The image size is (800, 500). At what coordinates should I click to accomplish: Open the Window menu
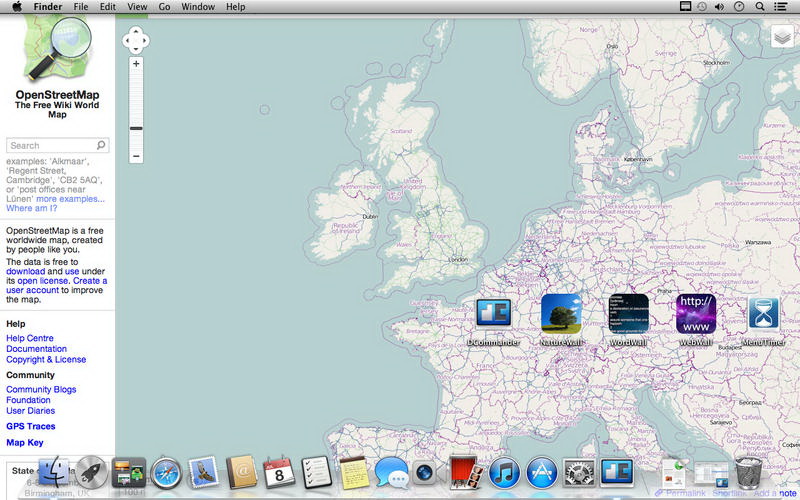[198, 7]
